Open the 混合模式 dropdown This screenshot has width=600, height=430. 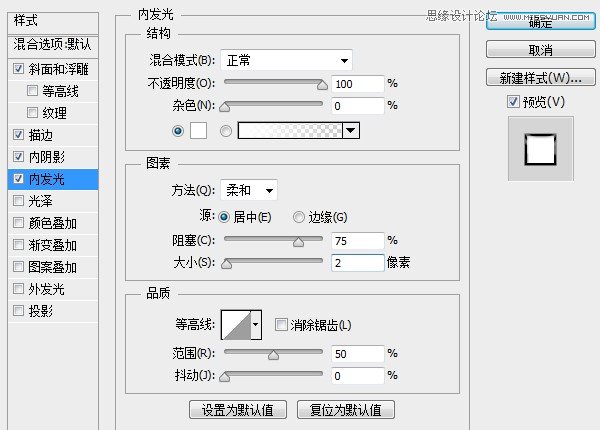pyautogui.click(x=286, y=60)
